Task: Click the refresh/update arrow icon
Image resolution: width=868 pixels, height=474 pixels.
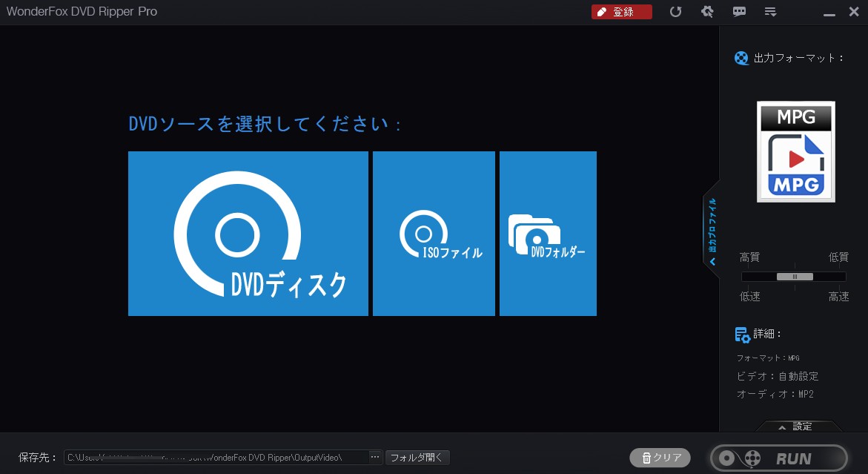Action: [675, 12]
